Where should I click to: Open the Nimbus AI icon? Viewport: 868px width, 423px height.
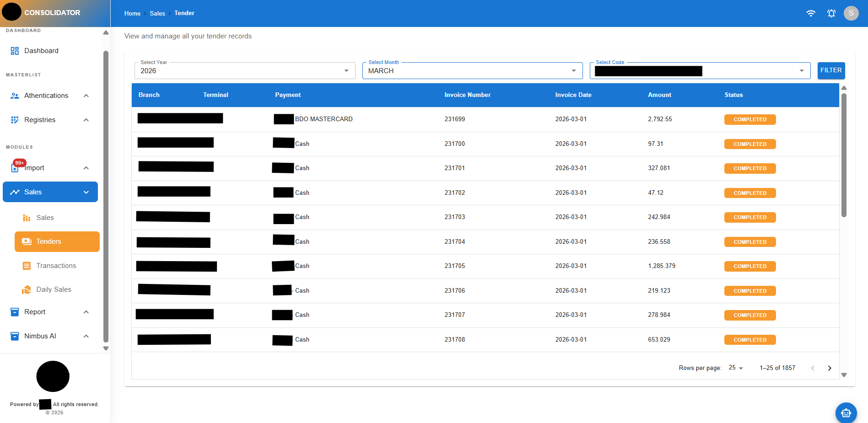tap(14, 336)
